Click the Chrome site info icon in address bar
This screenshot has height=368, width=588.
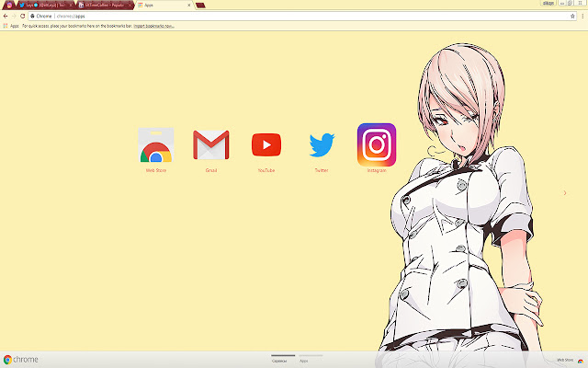[x=33, y=17]
